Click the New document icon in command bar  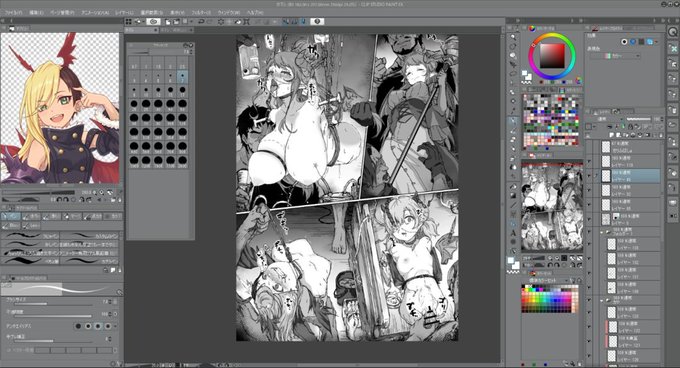[167, 21]
